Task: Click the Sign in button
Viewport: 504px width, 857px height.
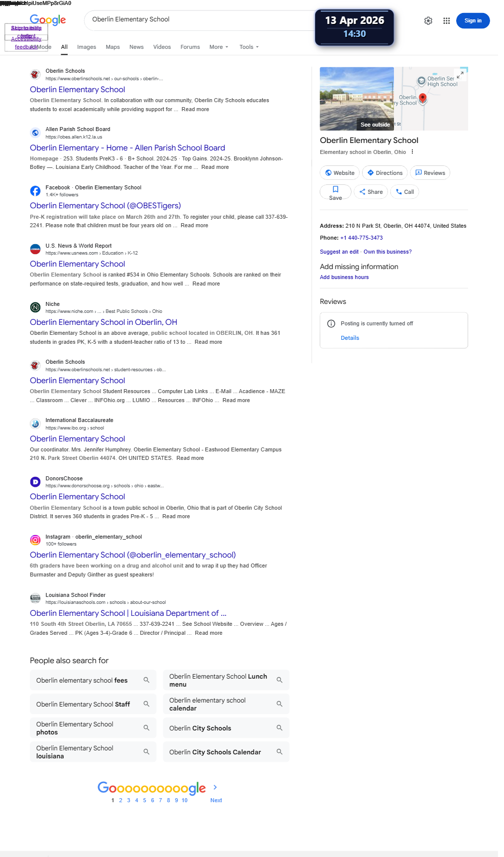Action: point(473,21)
